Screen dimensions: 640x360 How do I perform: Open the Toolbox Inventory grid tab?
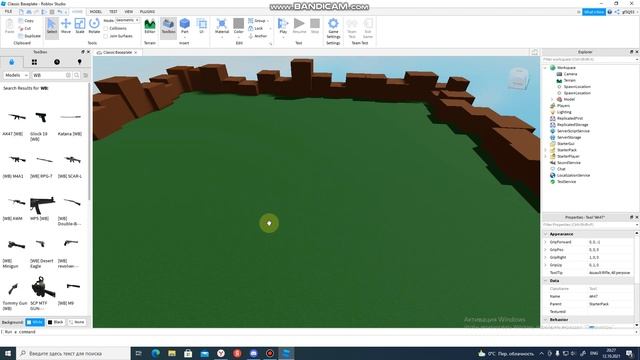34,62
